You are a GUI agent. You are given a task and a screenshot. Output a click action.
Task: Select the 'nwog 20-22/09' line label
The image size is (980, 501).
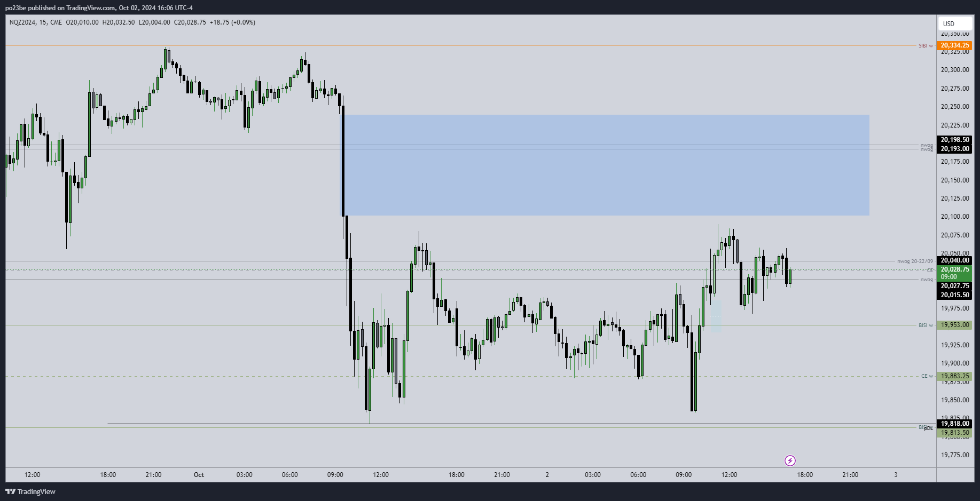click(x=915, y=261)
